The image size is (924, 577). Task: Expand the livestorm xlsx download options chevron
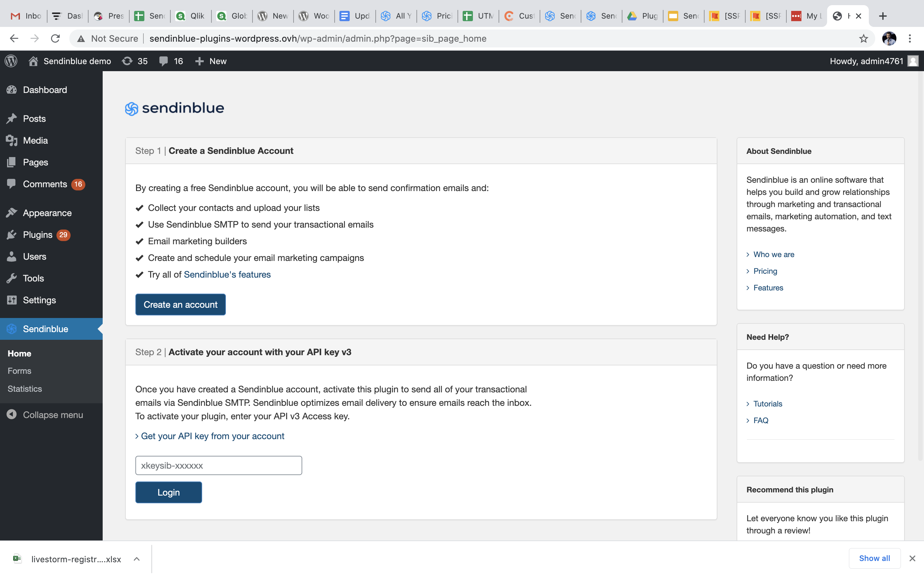click(x=137, y=559)
